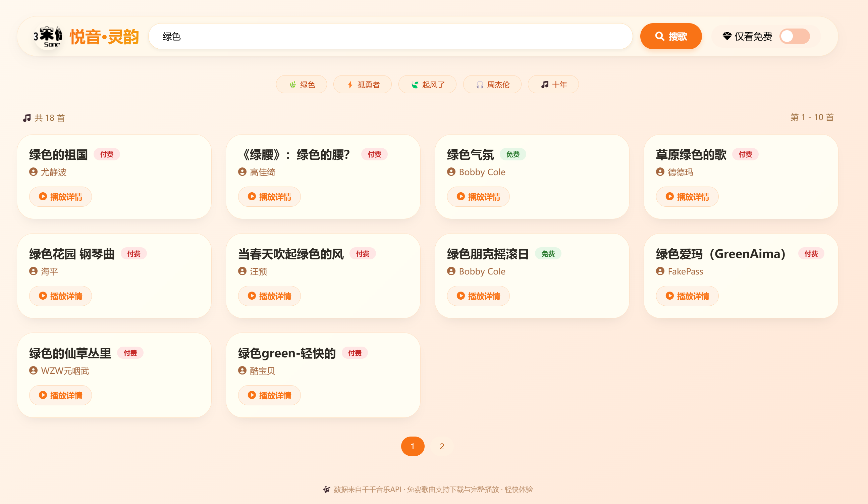Click the 悦音·灵韵 site title
This screenshot has width=868, height=504.
(104, 37)
